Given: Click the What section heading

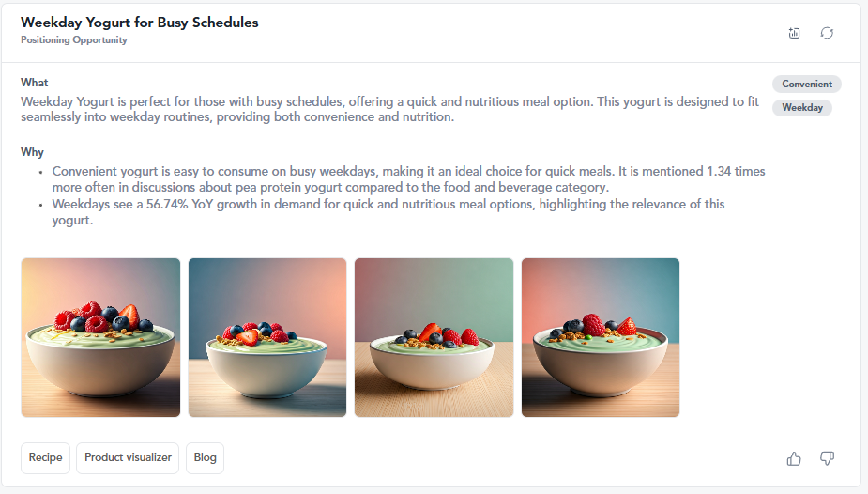Looking at the screenshot, I should [35, 83].
